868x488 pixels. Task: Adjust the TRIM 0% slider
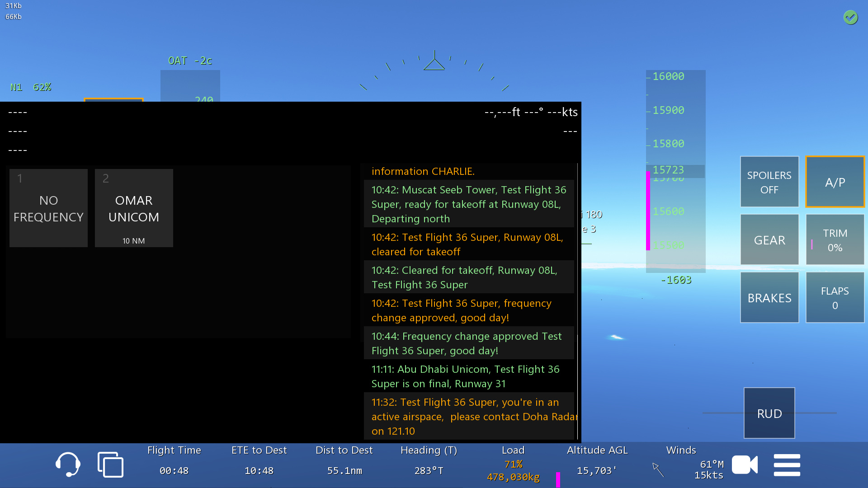[835, 240]
